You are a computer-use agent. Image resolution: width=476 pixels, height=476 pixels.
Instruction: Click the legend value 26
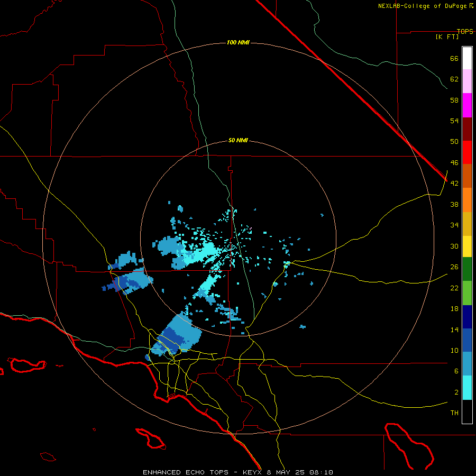tap(454, 267)
